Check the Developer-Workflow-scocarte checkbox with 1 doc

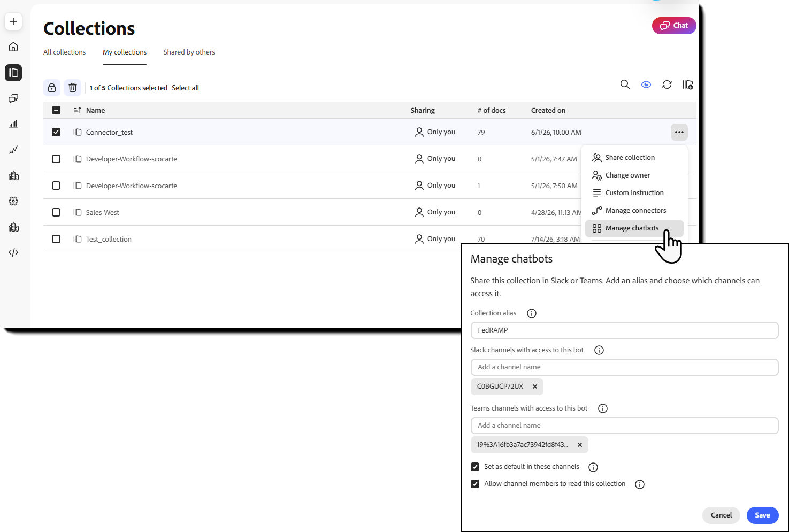(x=56, y=186)
